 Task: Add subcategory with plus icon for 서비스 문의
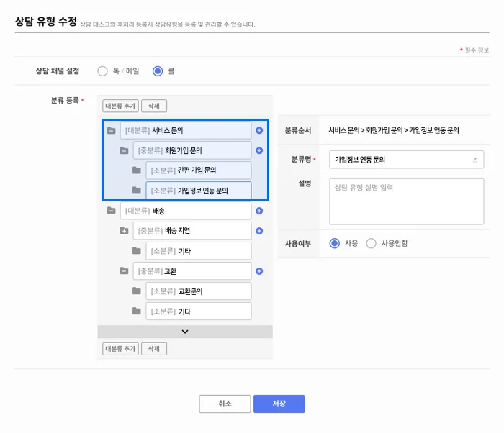tap(259, 130)
